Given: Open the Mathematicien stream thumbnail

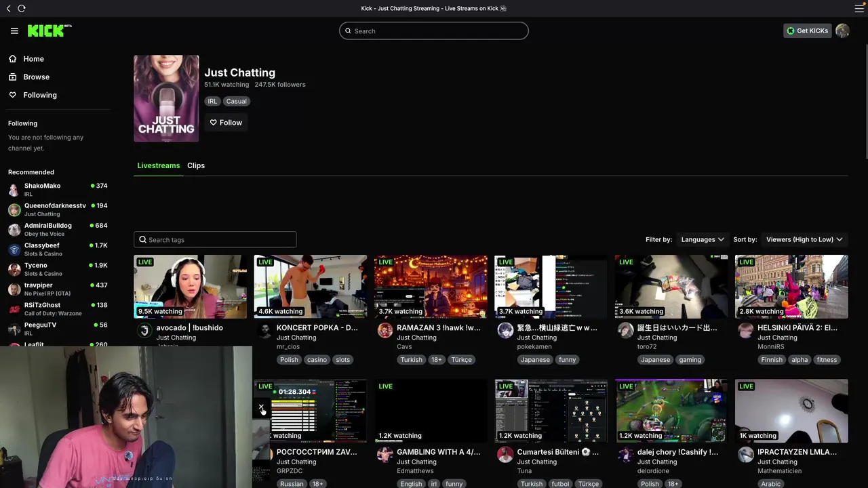Looking at the screenshot, I should click(791, 411).
